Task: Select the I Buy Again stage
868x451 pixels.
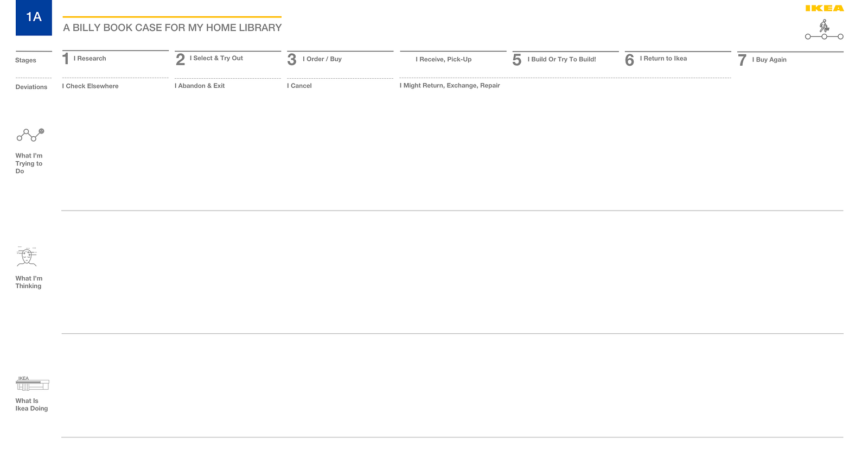Action: (x=769, y=60)
